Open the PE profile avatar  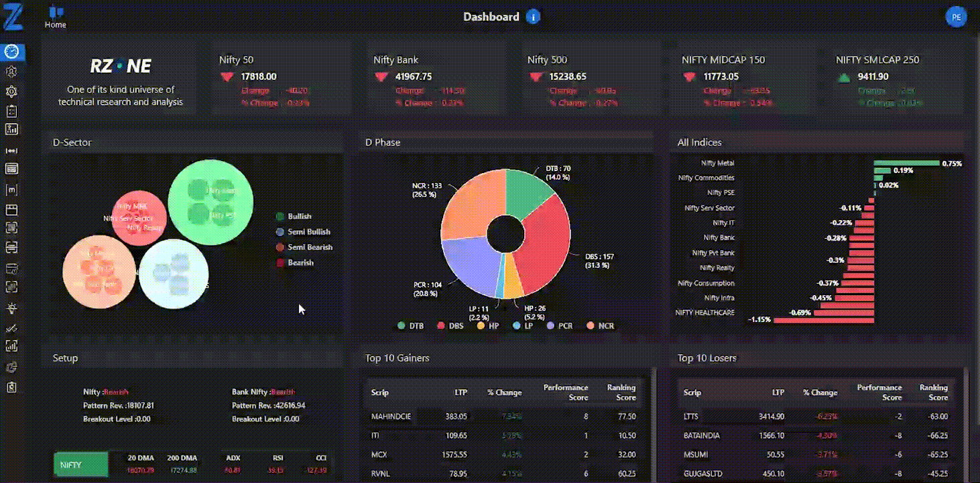click(x=956, y=17)
